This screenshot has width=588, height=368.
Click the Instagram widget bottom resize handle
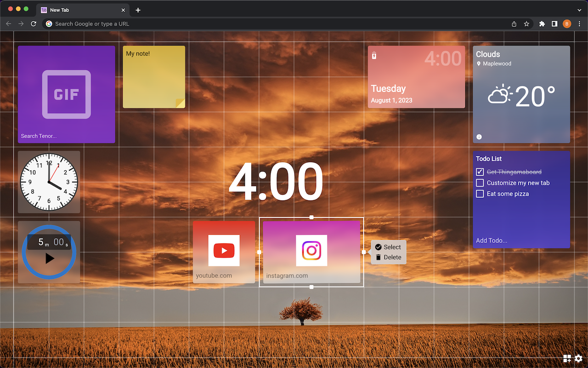point(311,287)
